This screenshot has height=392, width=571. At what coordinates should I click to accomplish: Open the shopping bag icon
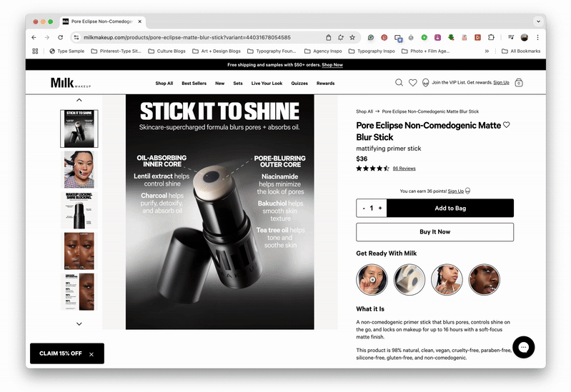pos(519,83)
